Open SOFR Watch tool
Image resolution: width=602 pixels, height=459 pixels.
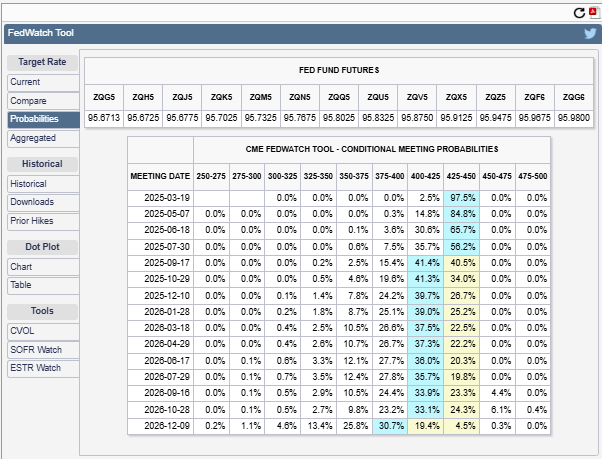tap(43, 350)
